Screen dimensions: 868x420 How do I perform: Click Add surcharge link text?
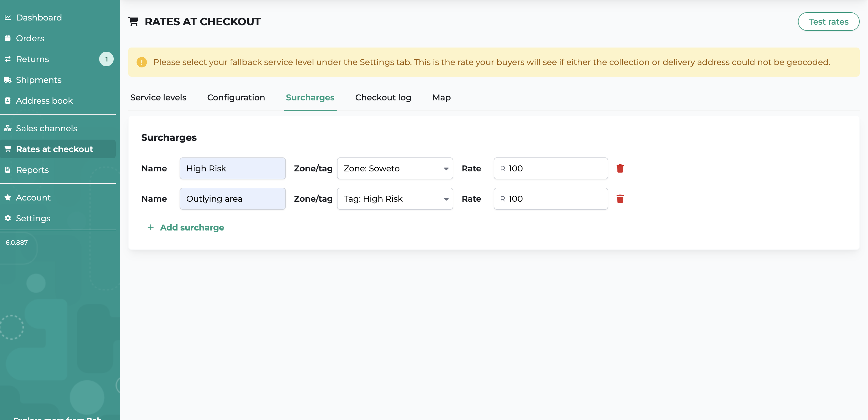click(x=192, y=228)
